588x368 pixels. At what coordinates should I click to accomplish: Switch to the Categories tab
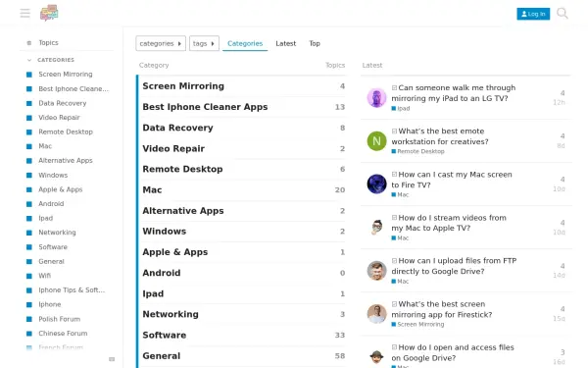pyautogui.click(x=245, y=43)
